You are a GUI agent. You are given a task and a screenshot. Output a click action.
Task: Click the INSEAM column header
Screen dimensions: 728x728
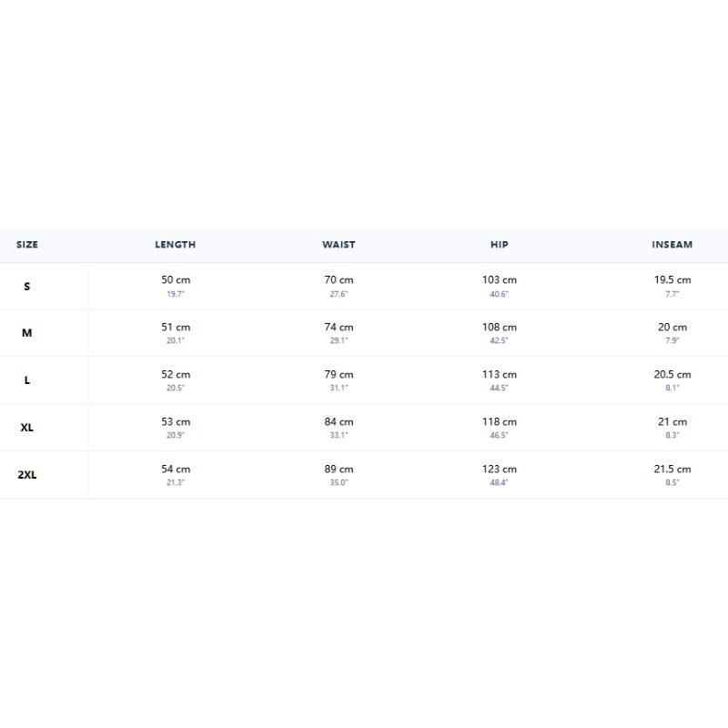pos(672,245)
